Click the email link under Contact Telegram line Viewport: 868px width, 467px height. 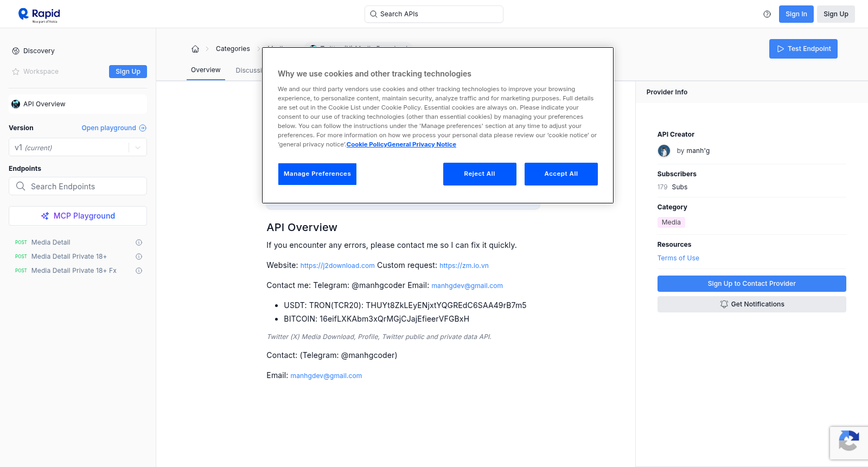pyautogui.click(x=326, y=376)
